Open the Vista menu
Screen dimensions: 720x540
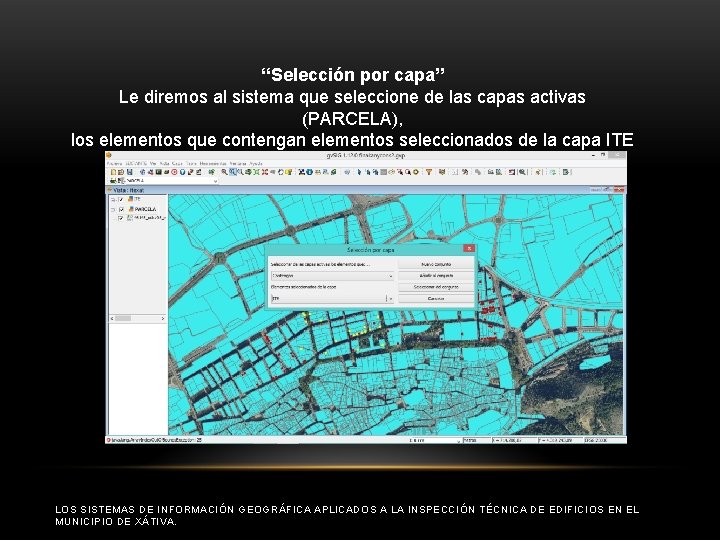[164, 164]
